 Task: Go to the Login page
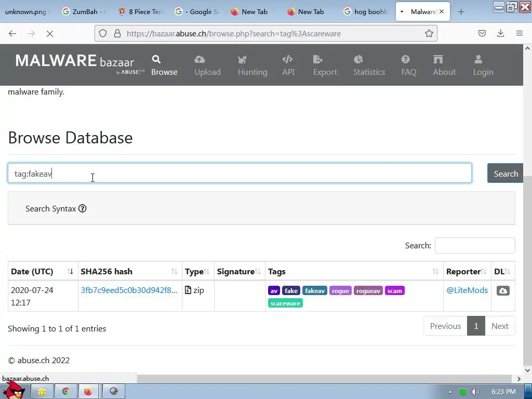point(483,65)
